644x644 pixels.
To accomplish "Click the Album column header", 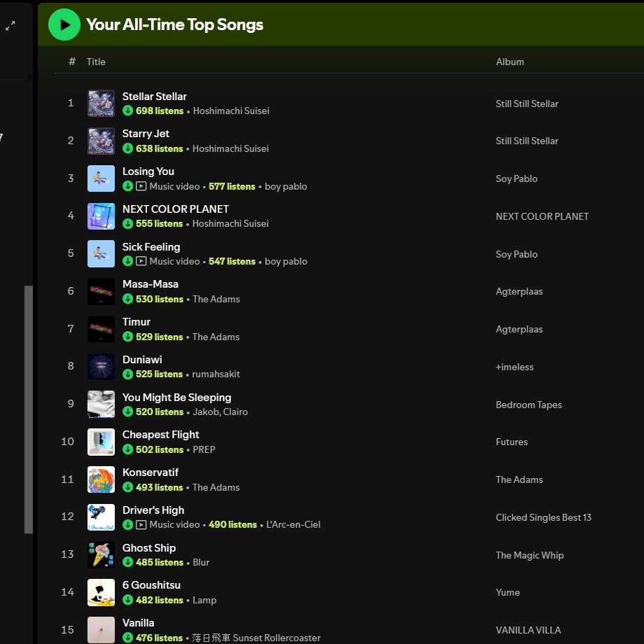I will coord(510,62).
